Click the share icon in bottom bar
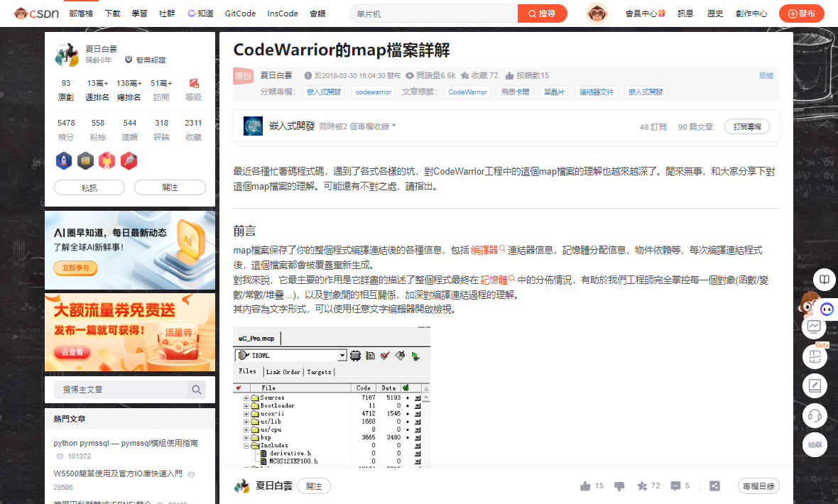 pos(714,486)
